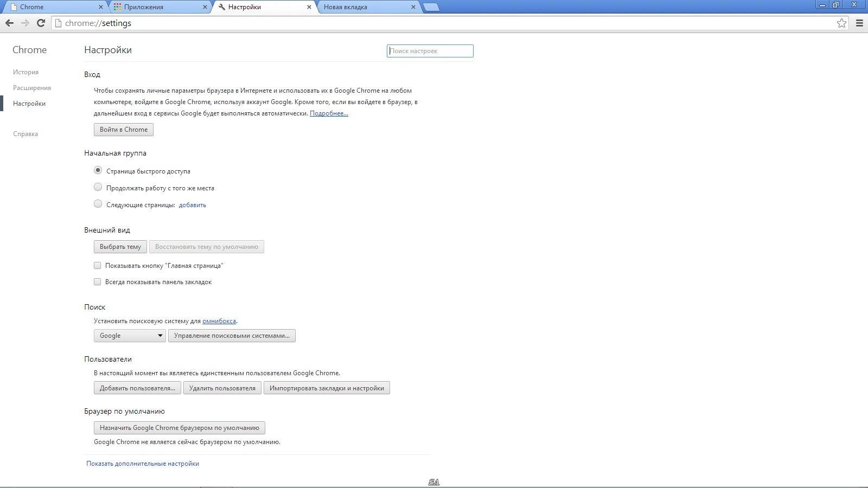The image size is (868, 488).
Task: Click the page icon in the address bar
Action: 58,23
